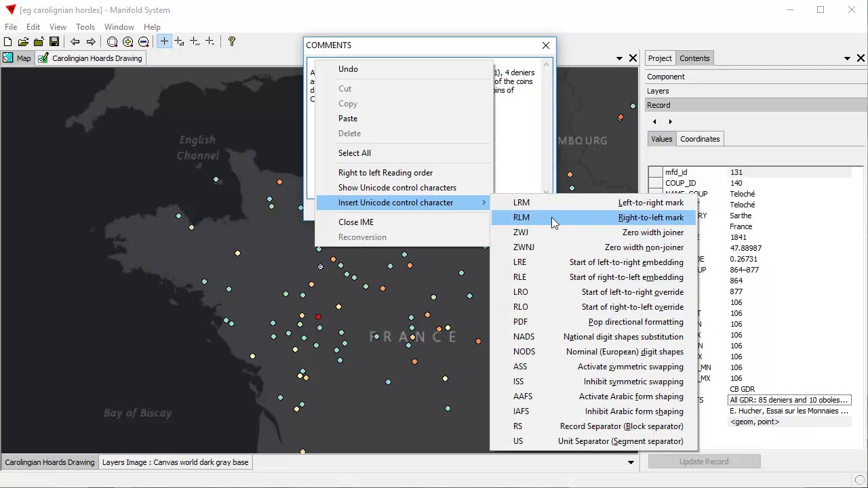This screenshot has height=488, width=868.
Task: Choose Paste in context menu
Action: (404, 119)
